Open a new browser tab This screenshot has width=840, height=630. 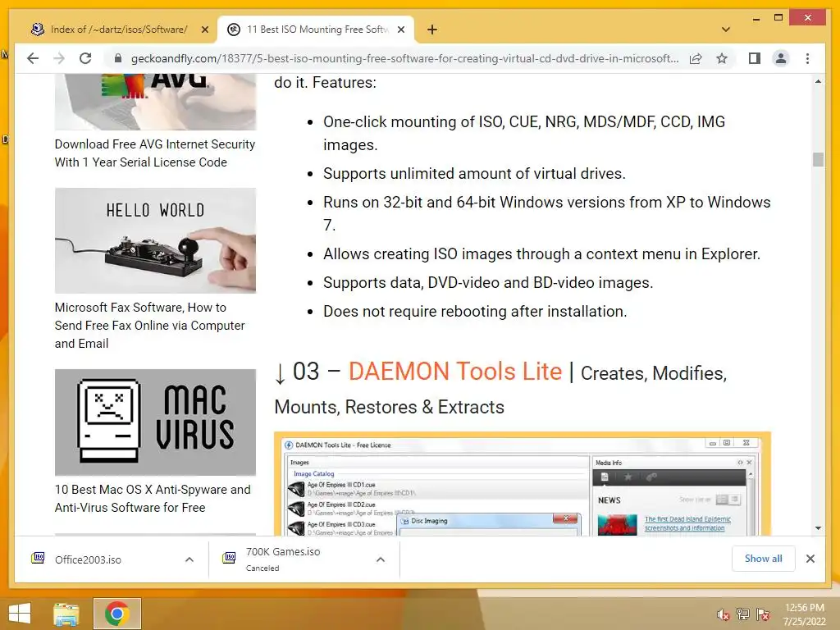(x=432, y=30)
